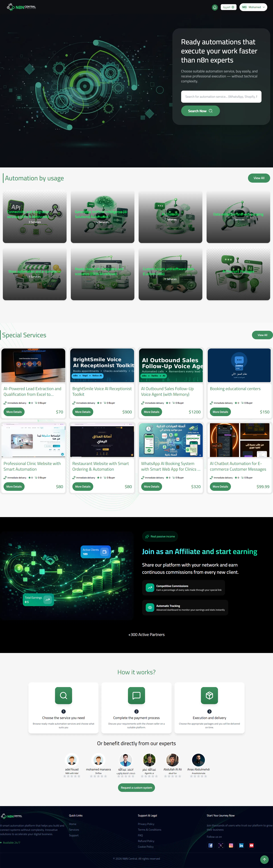Open Booking educational centers service title
The image size is (273, 868).
235,389
